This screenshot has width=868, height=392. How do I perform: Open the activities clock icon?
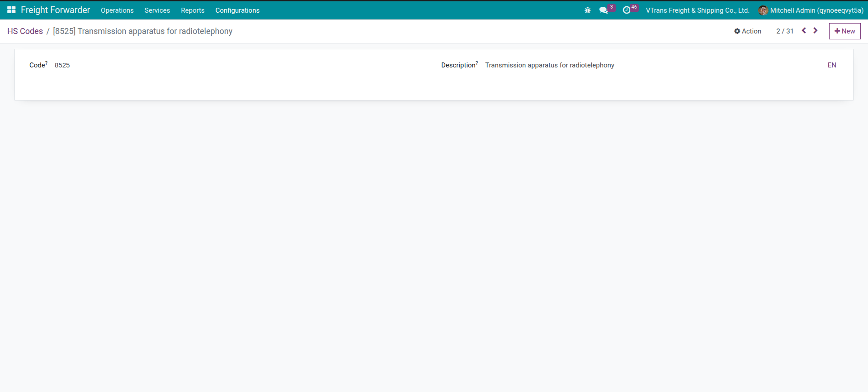(626, 10)
